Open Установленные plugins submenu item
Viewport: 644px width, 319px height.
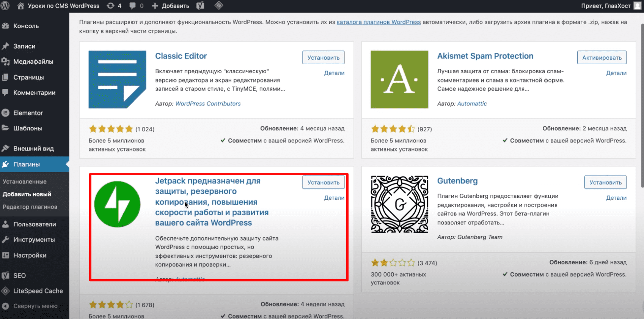(25, 182)
